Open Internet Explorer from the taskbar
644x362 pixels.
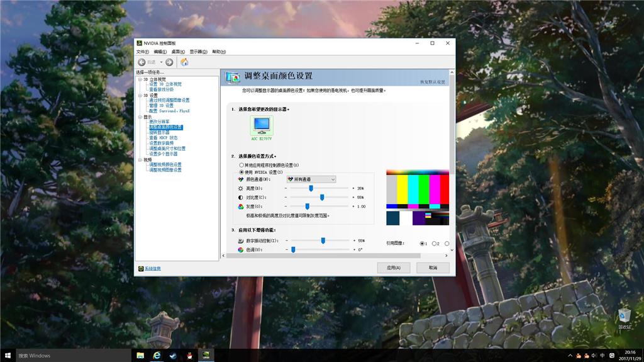[157, 356]
